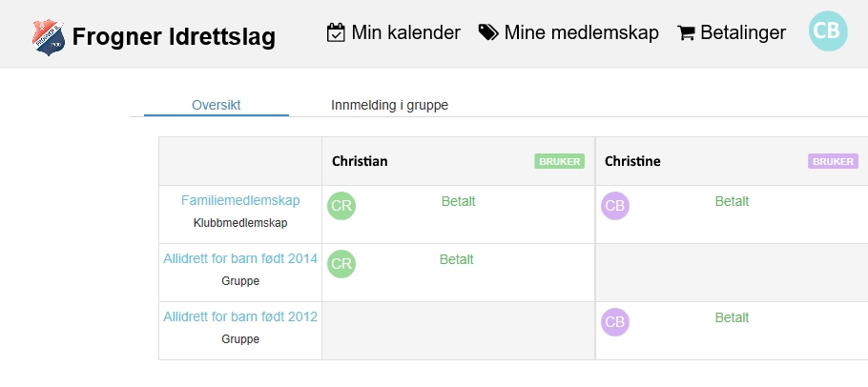Click the calendar icon beside Min kalender
The width and height of the screenshot is (868, 387).
coord(336,32)
